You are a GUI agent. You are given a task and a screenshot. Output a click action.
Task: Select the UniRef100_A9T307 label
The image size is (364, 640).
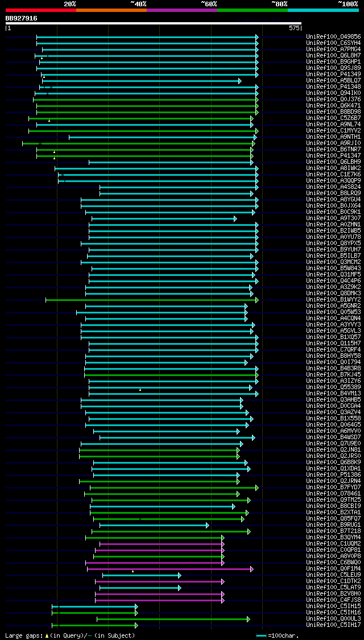[x=333, y=218]
